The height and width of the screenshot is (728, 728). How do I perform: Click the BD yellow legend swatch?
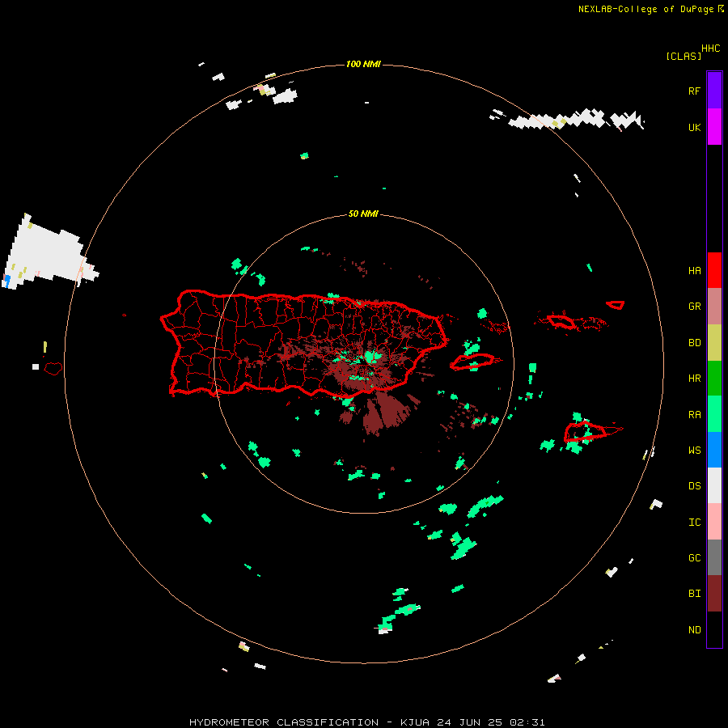coord(714,342)
